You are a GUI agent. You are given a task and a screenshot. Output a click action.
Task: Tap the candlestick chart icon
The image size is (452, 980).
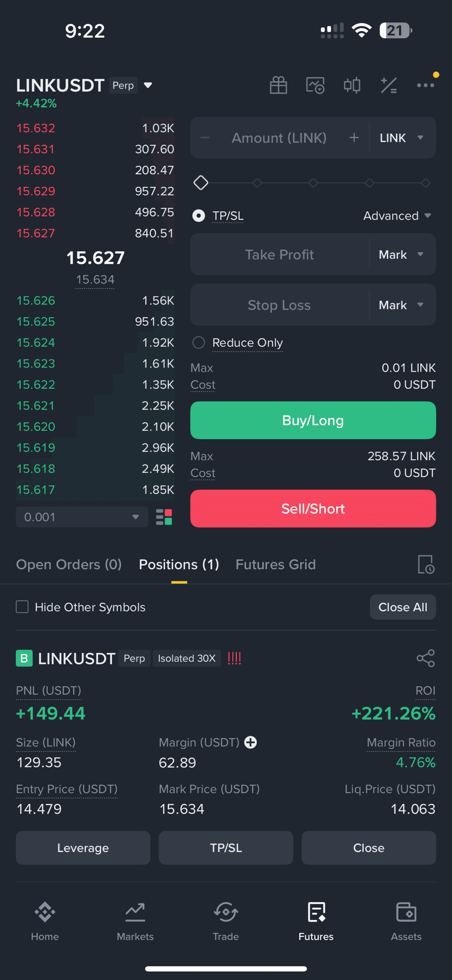tap(352, 85)
